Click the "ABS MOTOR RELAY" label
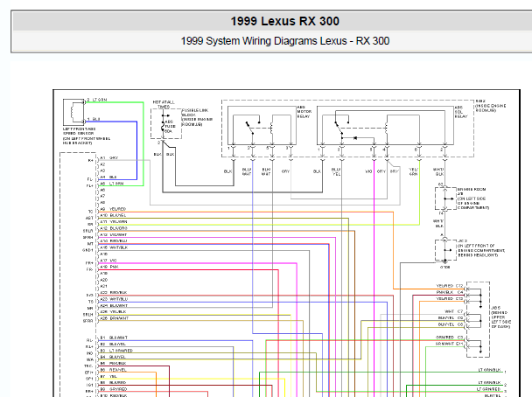This screenshot has height=397, width=532. point(304,112)
